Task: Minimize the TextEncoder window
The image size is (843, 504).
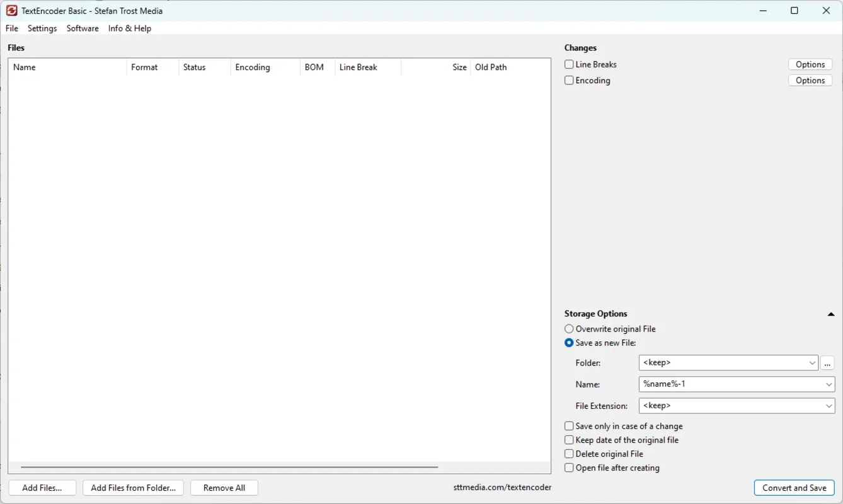Action: [x=763, y=11]
